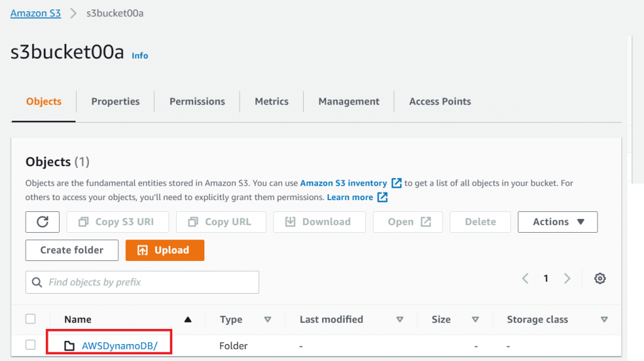Click the AWSDynamoDB folder icon
The width and height of the screenshot is (644, 361).
(69, 345)
